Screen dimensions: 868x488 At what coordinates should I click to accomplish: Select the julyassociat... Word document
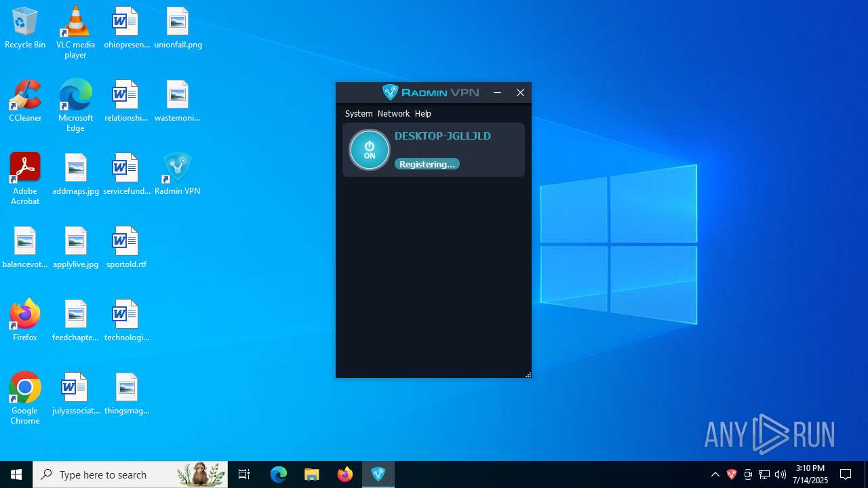coord(75,394)
